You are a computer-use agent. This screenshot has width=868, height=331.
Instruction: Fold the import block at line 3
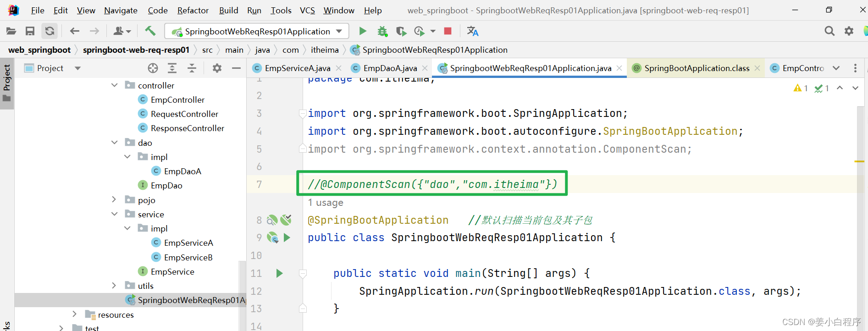pyautogui.click(x=303, y=113)
